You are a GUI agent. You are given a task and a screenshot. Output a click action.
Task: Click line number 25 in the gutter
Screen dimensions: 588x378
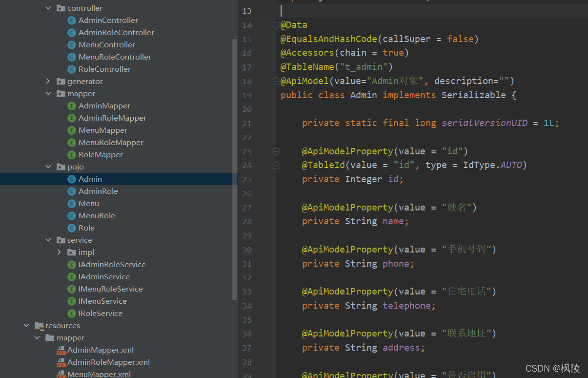pyautogui.click(x=247, y=179)
